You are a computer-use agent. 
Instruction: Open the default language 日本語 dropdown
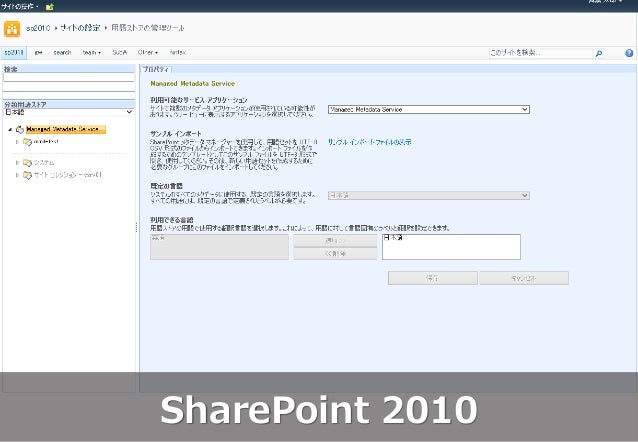click(429, 195)
